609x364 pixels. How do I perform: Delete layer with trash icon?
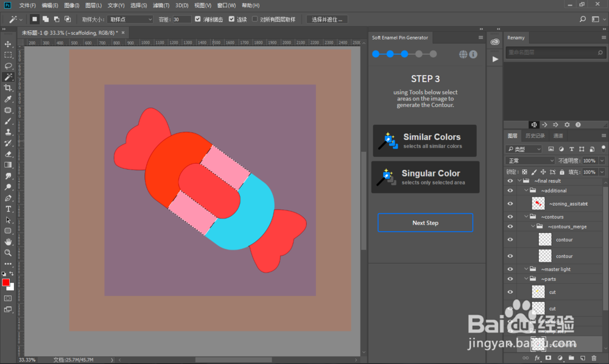tap(594, 358)
